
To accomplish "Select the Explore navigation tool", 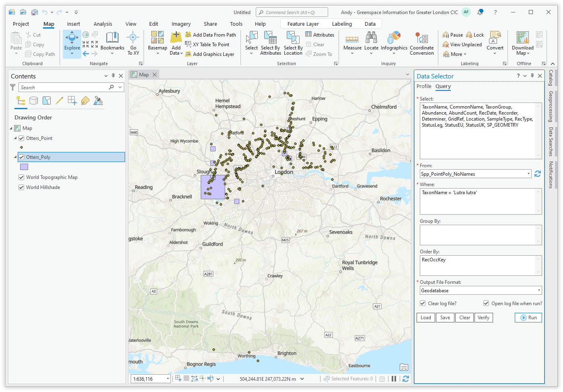I will 72,43.
